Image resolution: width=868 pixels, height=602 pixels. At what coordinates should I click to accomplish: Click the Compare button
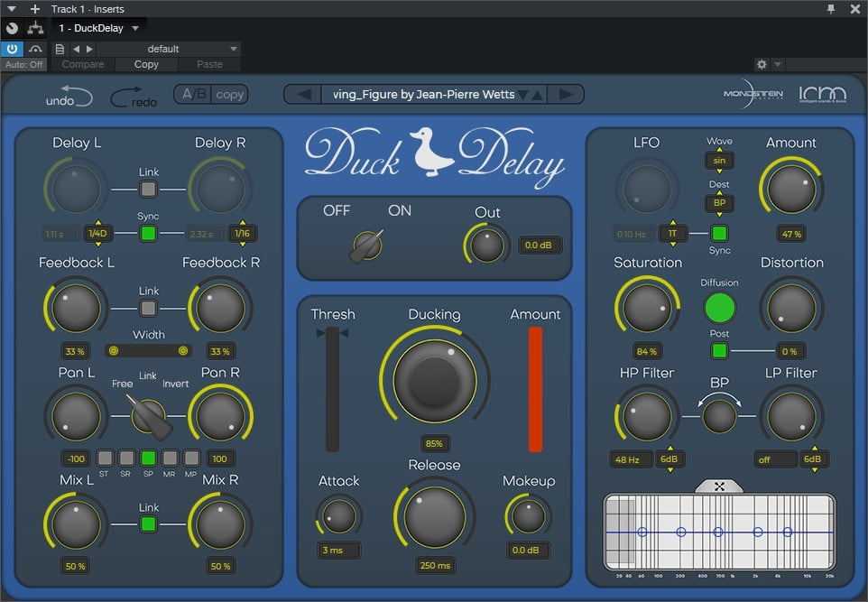[83, 64]
